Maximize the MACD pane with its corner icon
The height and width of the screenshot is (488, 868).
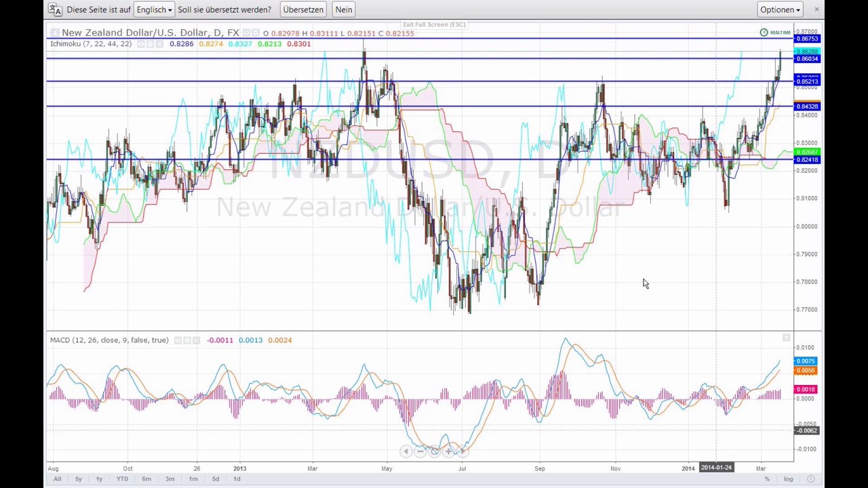(787, 338)
